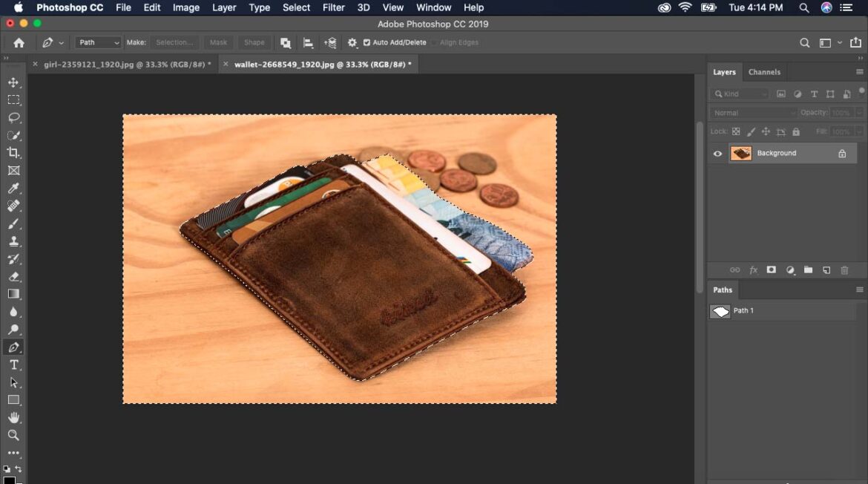Select the Lasso tool

pos(13,118)
